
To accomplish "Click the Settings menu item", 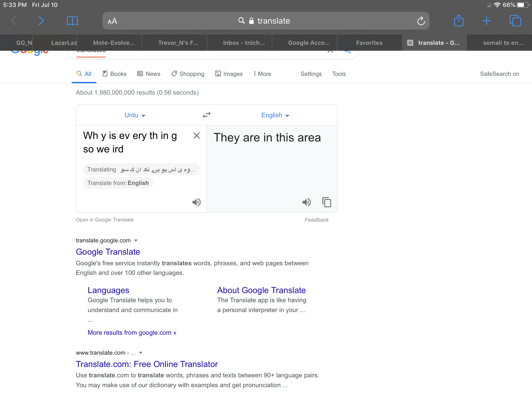I will (311, 74).
